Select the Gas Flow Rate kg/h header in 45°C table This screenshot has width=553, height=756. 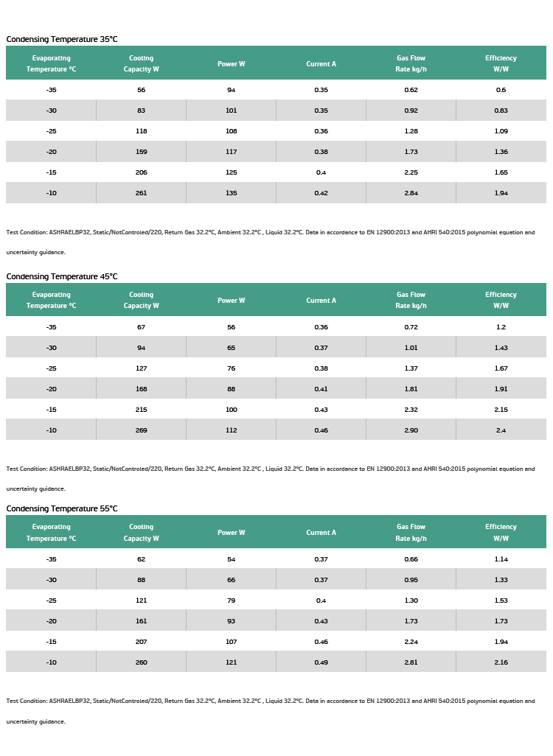click(x=411, y=300)
